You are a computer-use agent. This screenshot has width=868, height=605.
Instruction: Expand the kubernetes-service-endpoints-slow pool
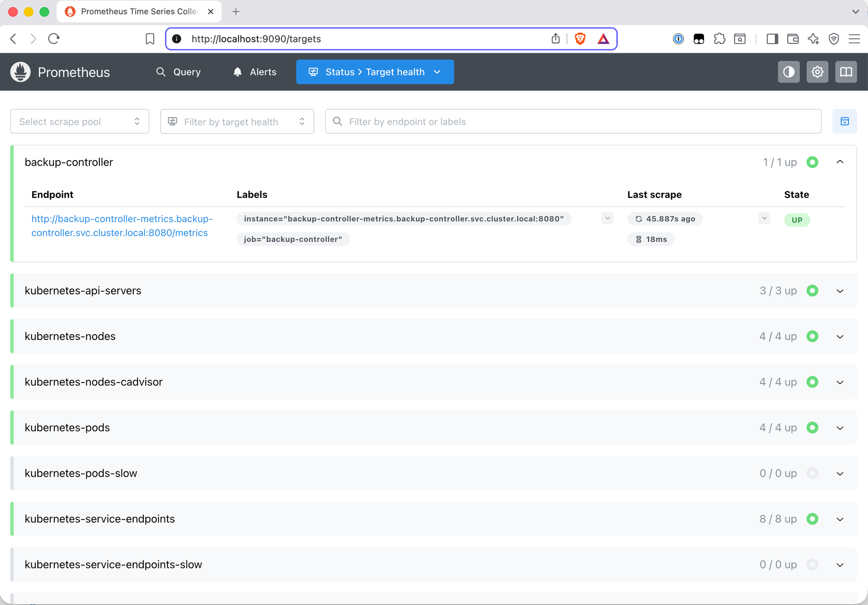coord(840,565)
